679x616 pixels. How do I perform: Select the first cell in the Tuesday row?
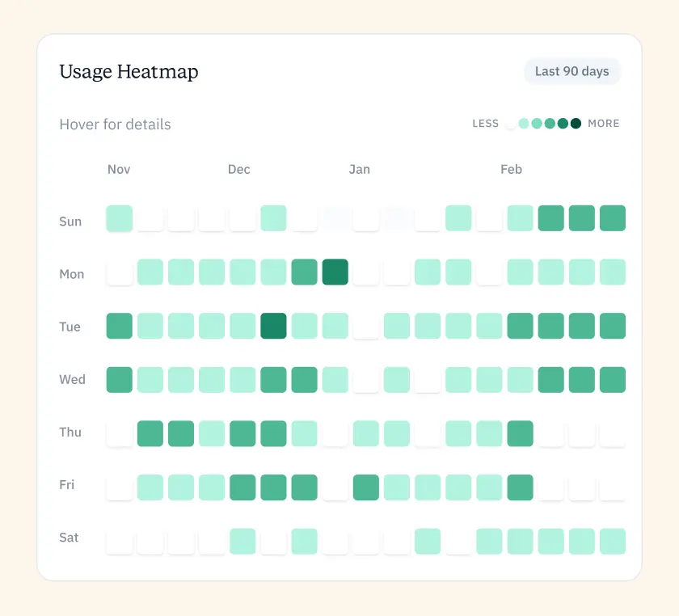[120, 326]
